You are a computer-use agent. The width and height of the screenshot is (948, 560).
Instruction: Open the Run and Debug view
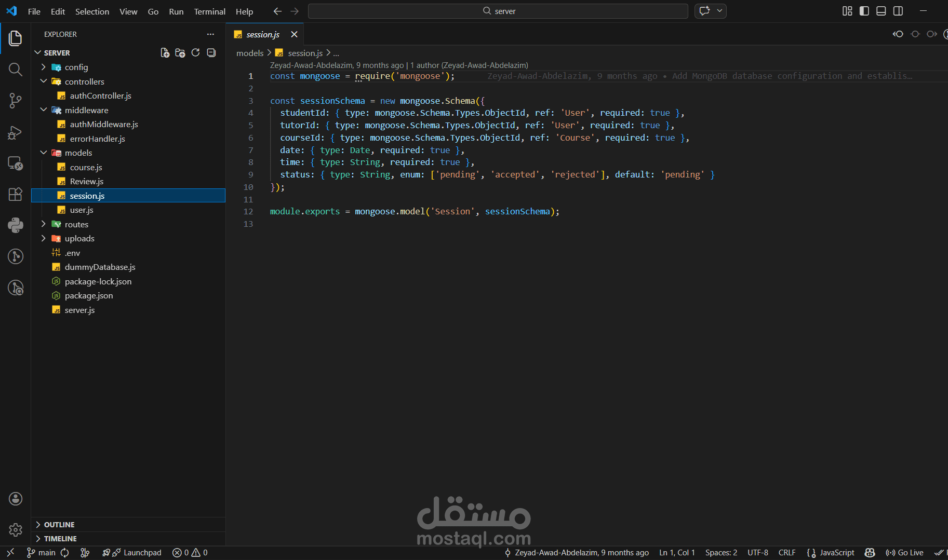(x=16, y=132)
